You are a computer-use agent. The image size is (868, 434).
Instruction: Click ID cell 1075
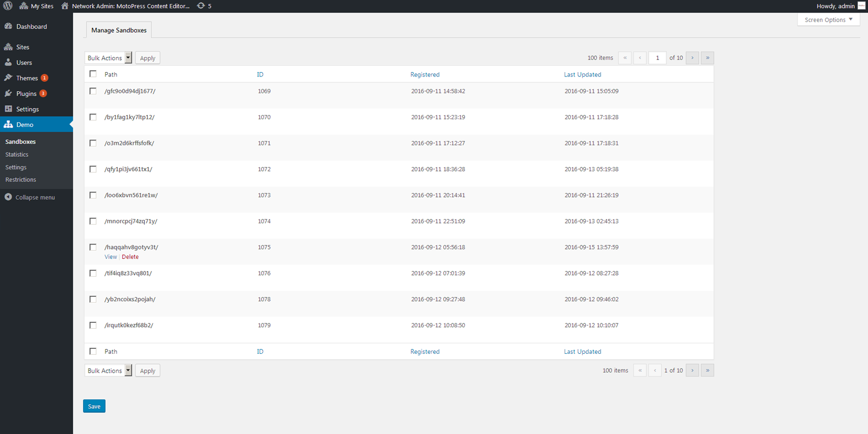coord(264,247)
